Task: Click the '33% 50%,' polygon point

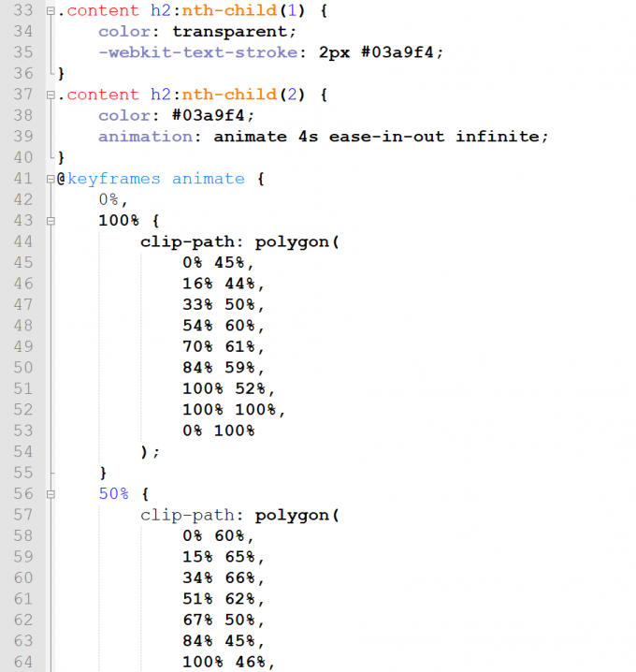Action: click(x=224, y=305)
